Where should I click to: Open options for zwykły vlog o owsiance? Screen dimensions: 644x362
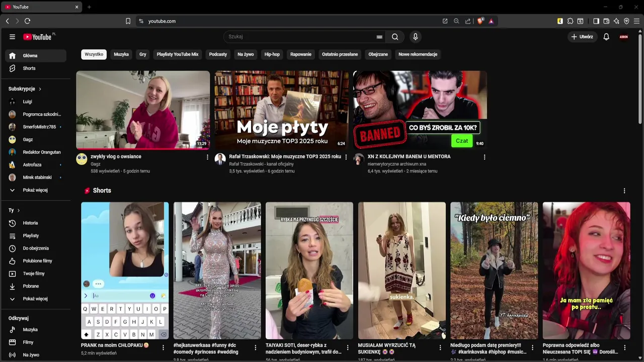[207, 157]
